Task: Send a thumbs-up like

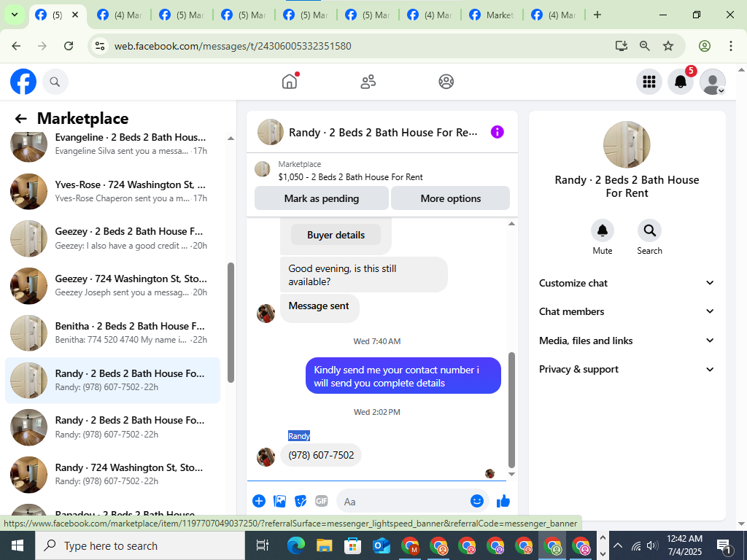Action: [503, 501]
